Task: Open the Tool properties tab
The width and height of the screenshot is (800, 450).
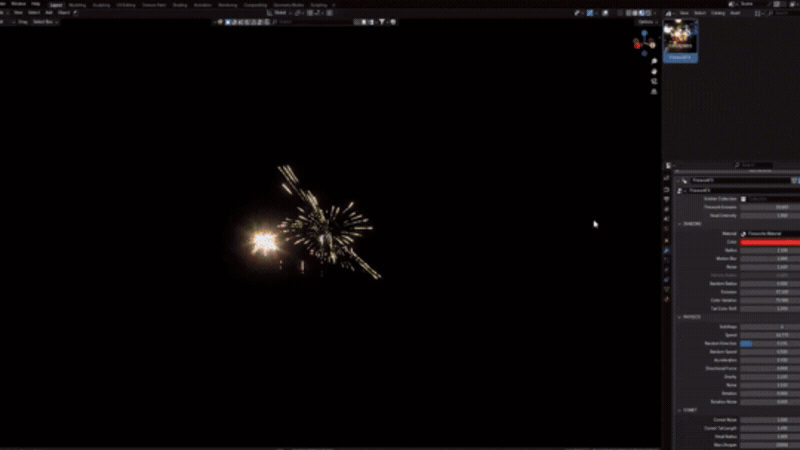Action: pyautogui.click(x=667, y=178)
